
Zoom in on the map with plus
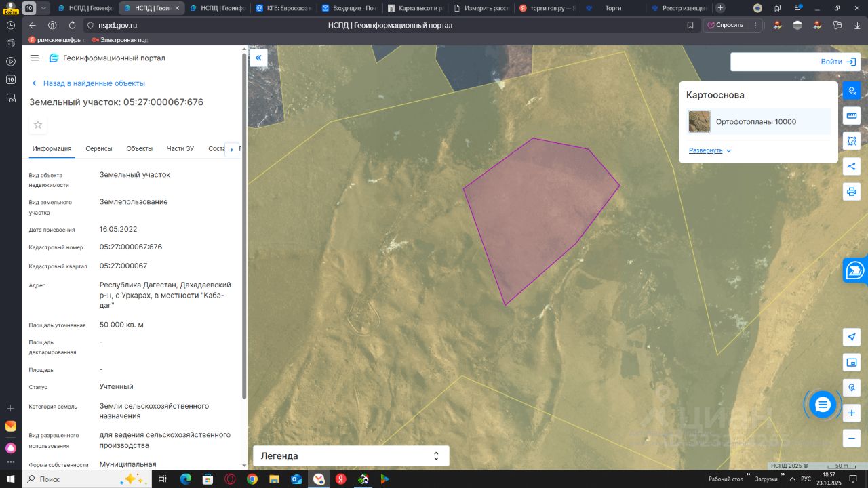click(852, 413)
